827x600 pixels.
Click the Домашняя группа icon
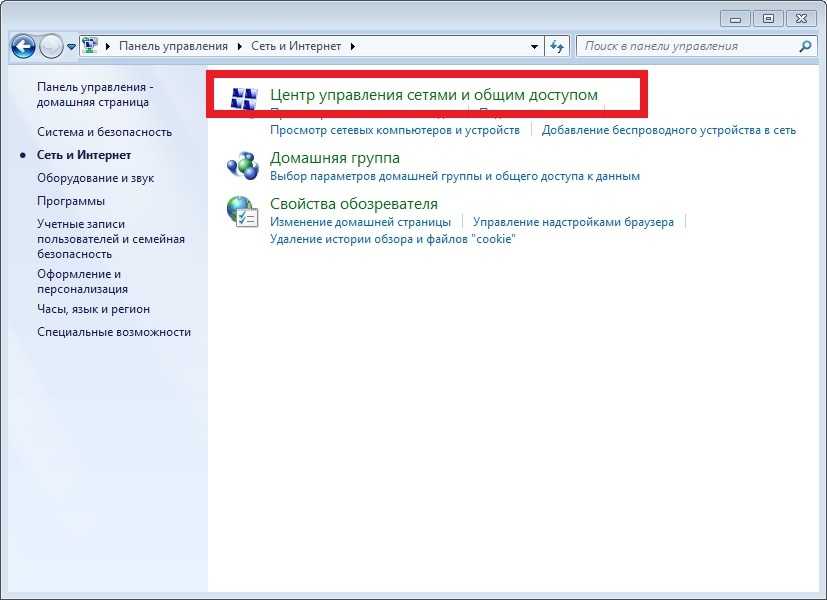click(x=243, y=164)
